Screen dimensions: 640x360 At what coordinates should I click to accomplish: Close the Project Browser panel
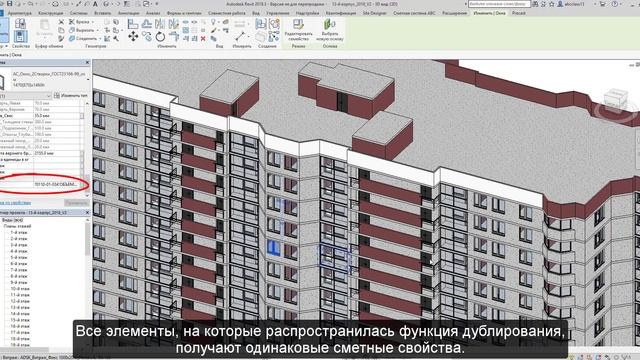pos(87,213)
